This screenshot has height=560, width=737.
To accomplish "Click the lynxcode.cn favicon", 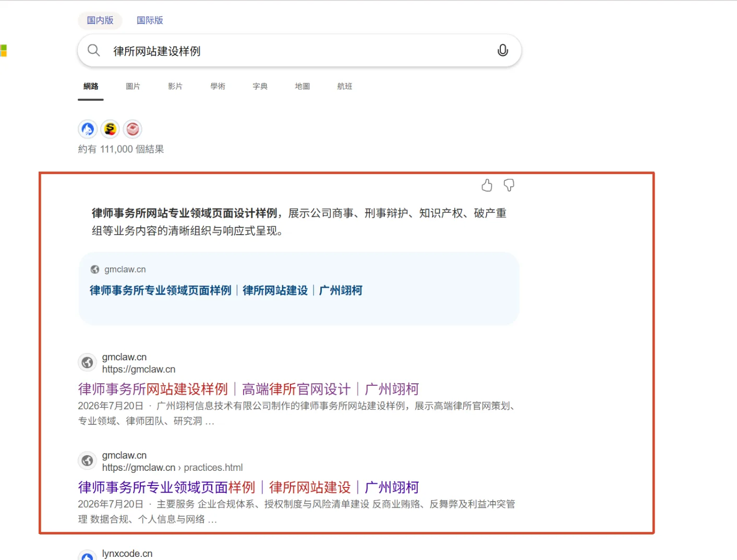I will pos(87,555).
